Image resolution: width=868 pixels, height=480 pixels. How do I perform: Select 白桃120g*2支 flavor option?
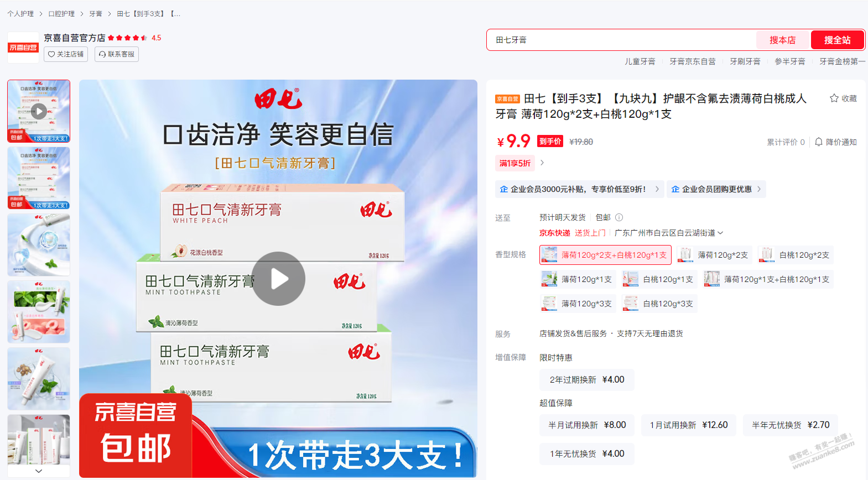[796, 255]
